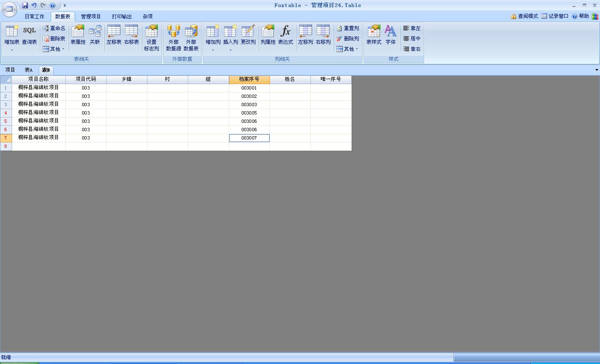Screen dimensions: 600x364
Task: Click the 外部数据源 icon
Action: (173, 37)
